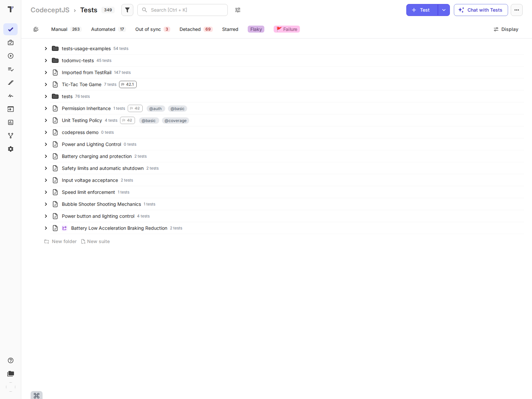Expand the tests folder with 76 tests
Image resolution: width=532 pixels, height=399 pixels.
pos(46,96)
